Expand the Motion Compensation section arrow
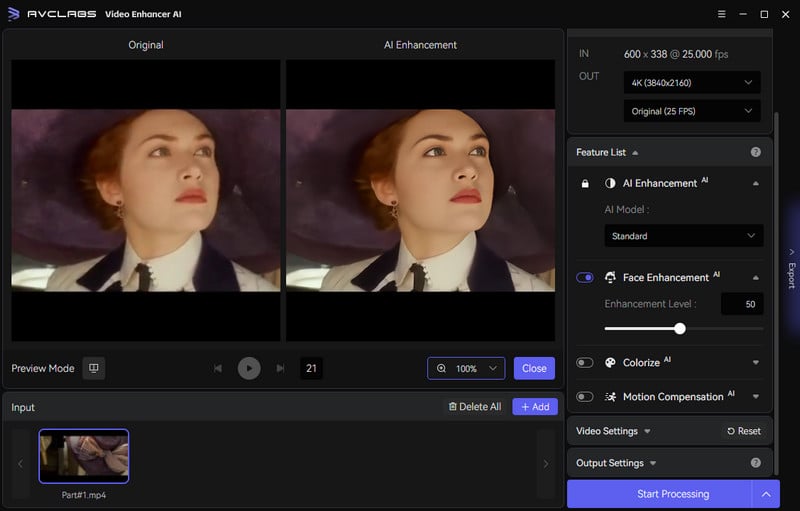The image size is (800, 511). pyautogui.click(x=756, y=397)
